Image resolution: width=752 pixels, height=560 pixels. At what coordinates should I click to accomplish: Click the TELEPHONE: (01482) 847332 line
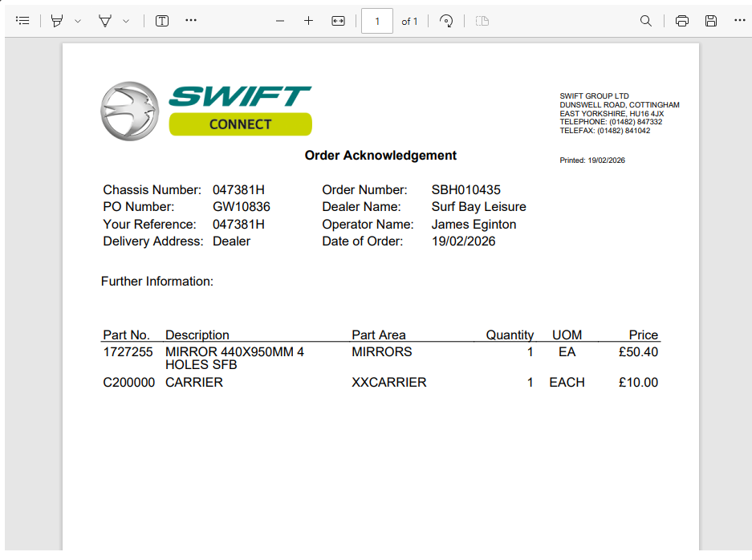point(611,122)
